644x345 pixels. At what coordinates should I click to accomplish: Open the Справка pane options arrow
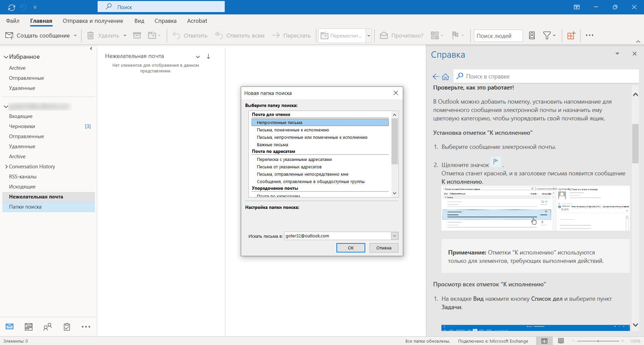[x=617, y=54]
